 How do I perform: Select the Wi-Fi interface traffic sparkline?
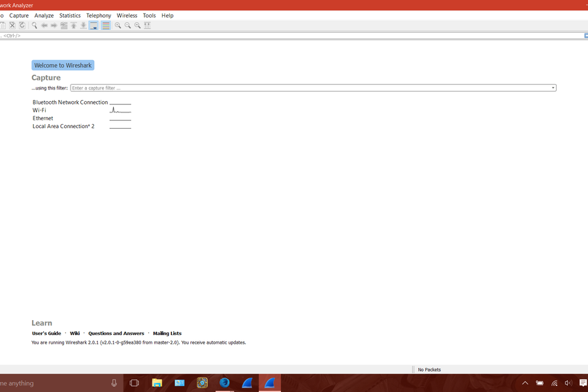[120, 110]
